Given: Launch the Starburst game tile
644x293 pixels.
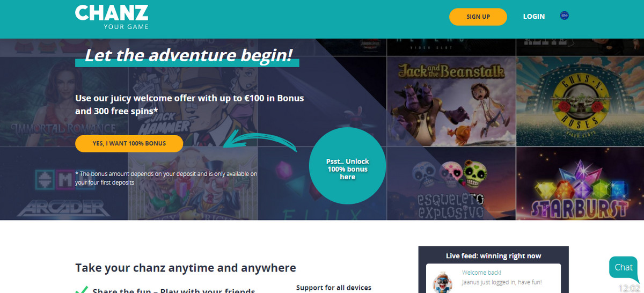Looking at the screenshot, I should click(580, 184).
